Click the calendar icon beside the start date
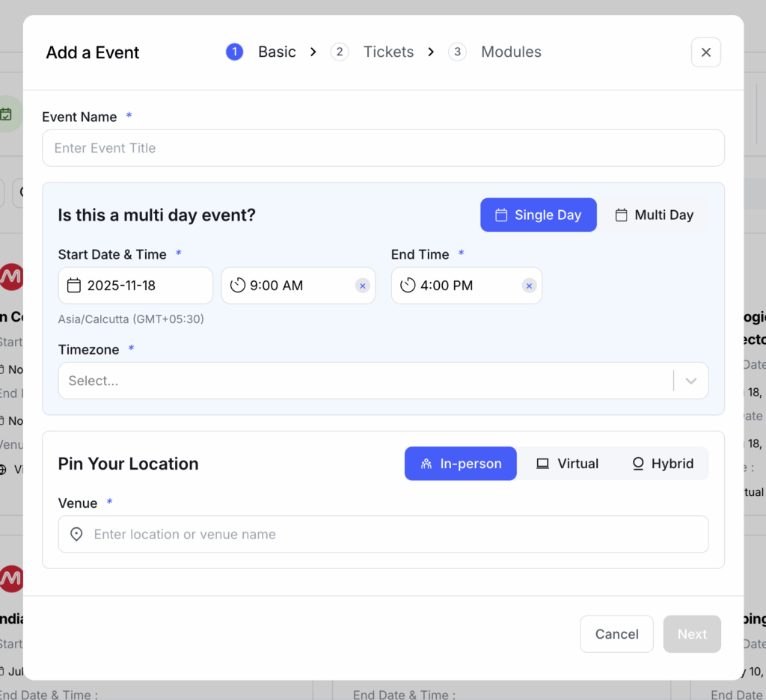Viewport: 766px width, 700px height. click(x=75, y=285)
